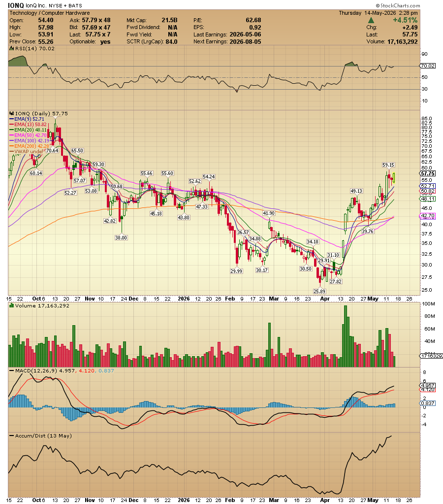
Task: Click the High value 57.98
Action: 46,28
